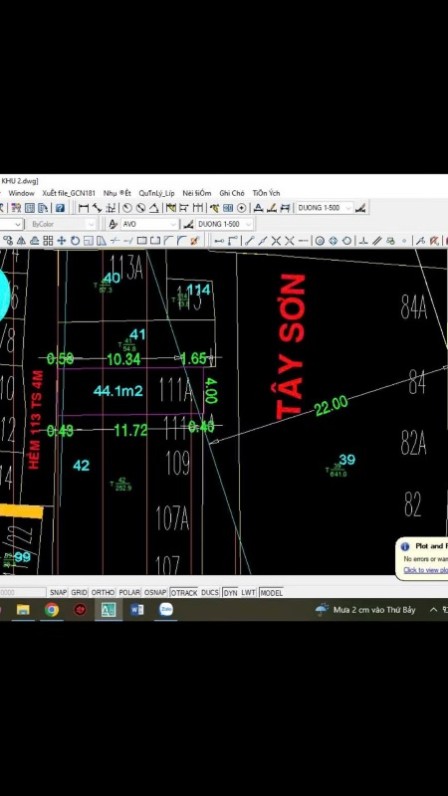Select the Array tool
The image size is (448, 796).
pos(48,240)
